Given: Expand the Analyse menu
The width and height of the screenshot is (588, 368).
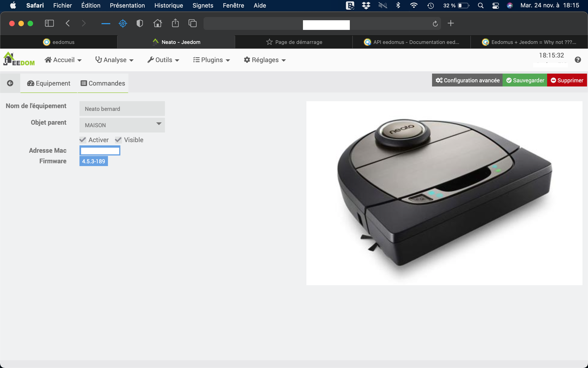Looking at the screenshot, I should [x=114, y=60].
